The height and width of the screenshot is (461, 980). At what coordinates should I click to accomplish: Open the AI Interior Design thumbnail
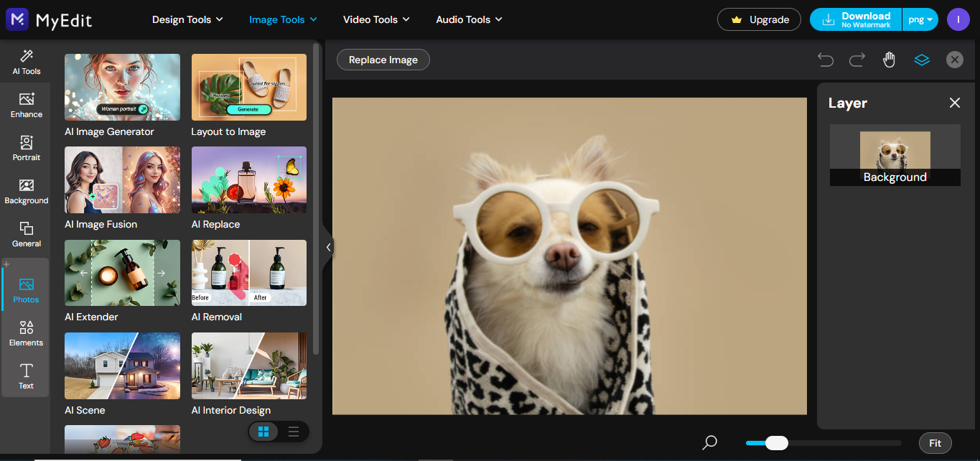tap(248, 365)
